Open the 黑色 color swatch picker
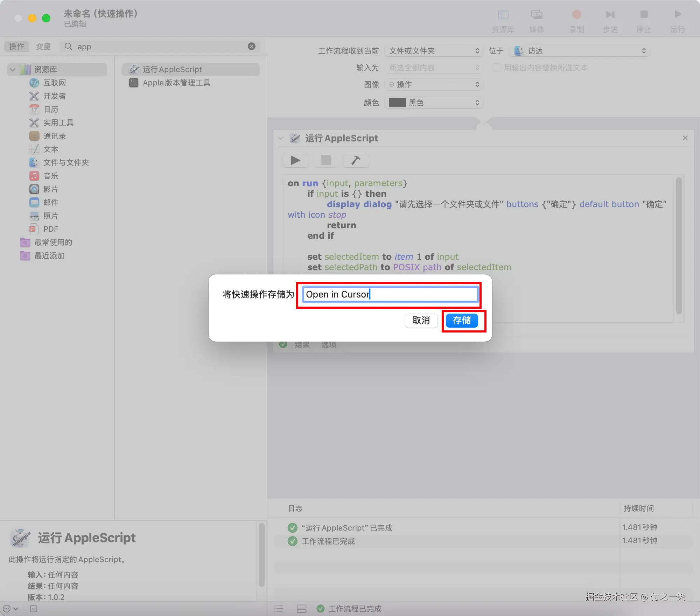Screen dimensions: 700x616 pyautogui.click(x=434, y=103)
